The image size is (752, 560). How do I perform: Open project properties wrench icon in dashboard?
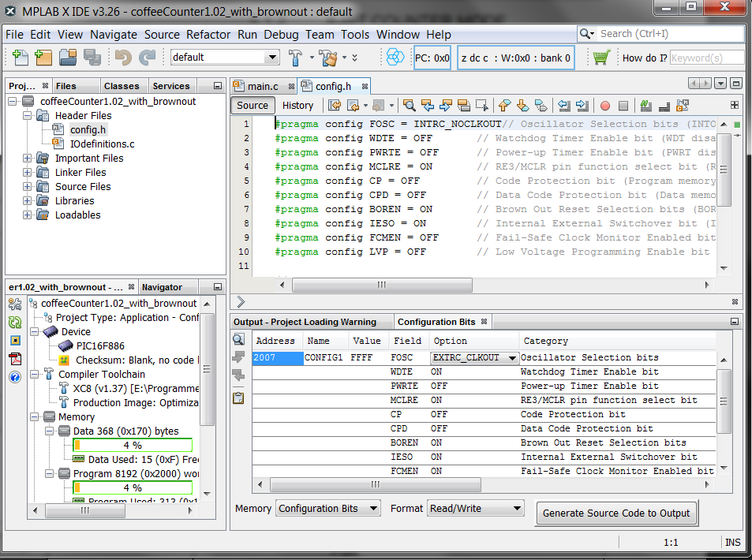[x=15, y=304]
